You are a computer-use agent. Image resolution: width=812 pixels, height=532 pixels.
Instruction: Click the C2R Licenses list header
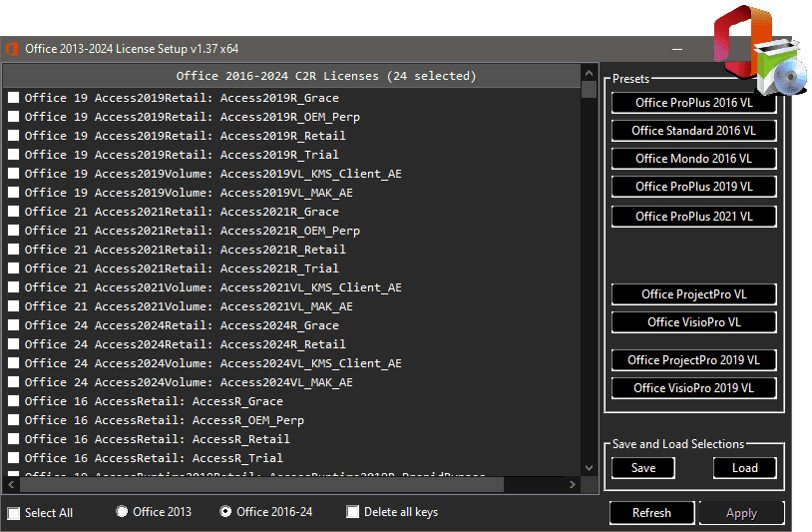tap(291, 76)
